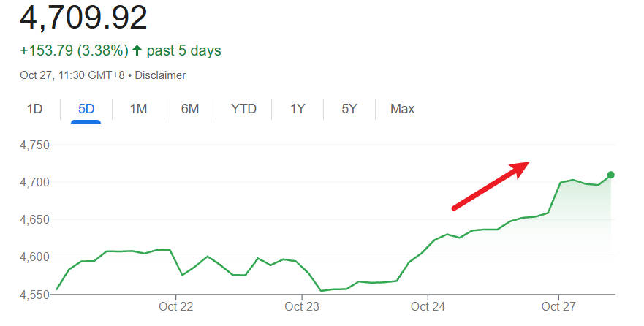This screenshot has height=326, width=644.
Task: Open the 6M chart view
Action: tap(190, 109)
